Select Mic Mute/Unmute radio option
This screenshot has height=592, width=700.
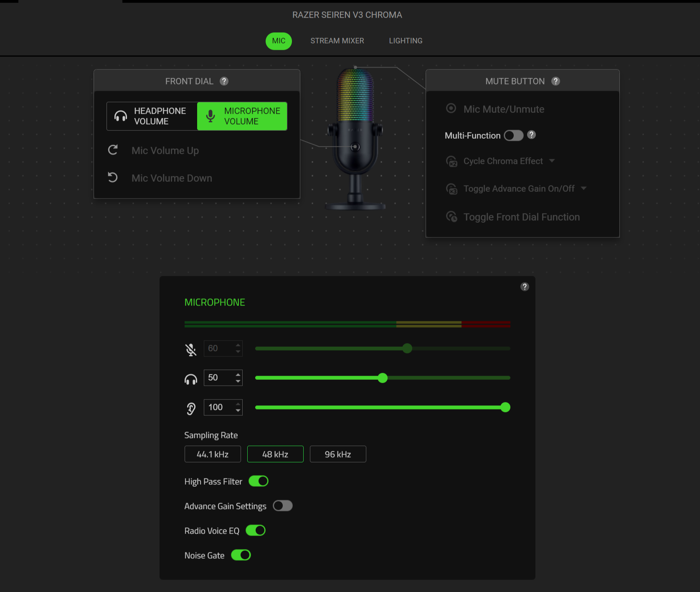[x=451, y=109]
